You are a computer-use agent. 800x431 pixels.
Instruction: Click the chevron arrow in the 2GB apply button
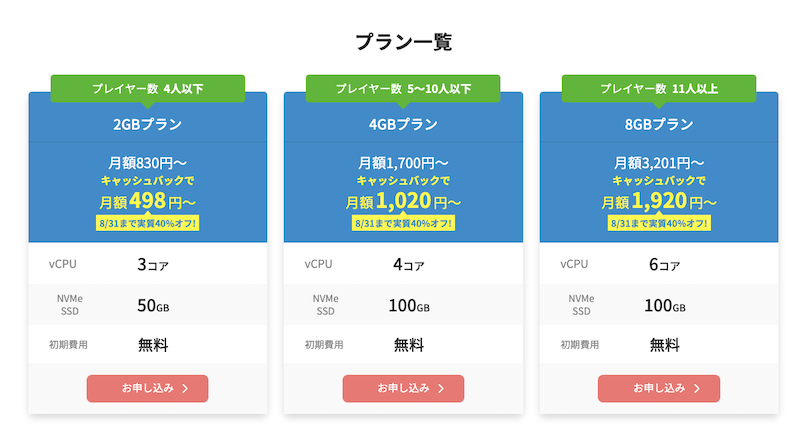pos(185,389)
